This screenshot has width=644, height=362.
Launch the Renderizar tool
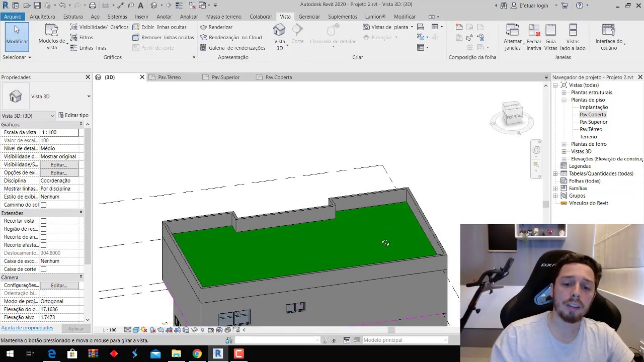coord(216,27)
